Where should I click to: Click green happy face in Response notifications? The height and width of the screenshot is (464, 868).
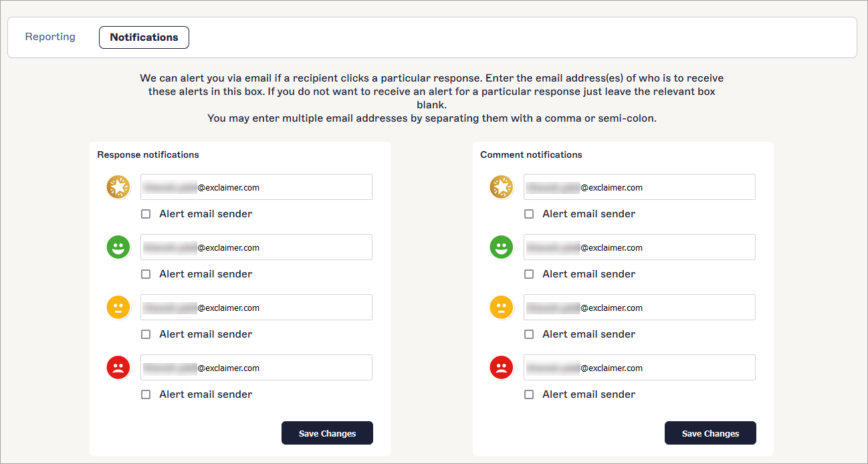(118, 247)
